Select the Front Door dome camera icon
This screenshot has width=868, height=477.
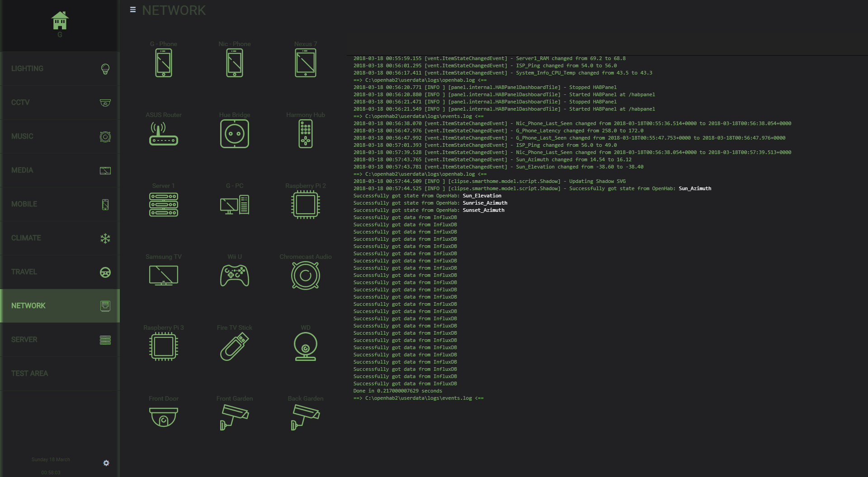(163, 417)
